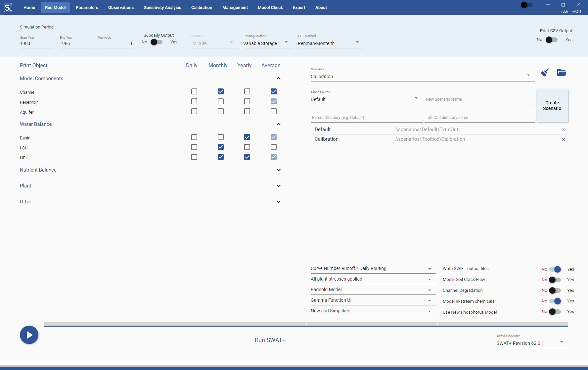Toggle Subdaily Output switch
This screenshot has height=370, width=588.
157,42
